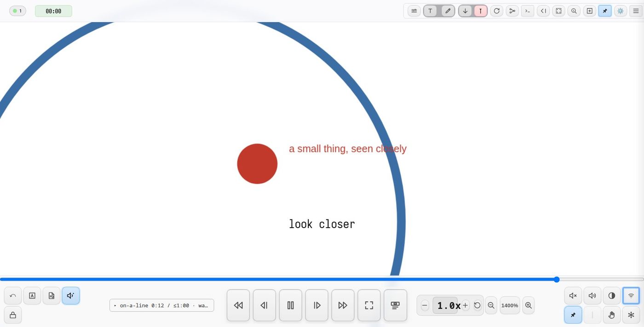Toggle the wifi signal button

pos(631,296)
